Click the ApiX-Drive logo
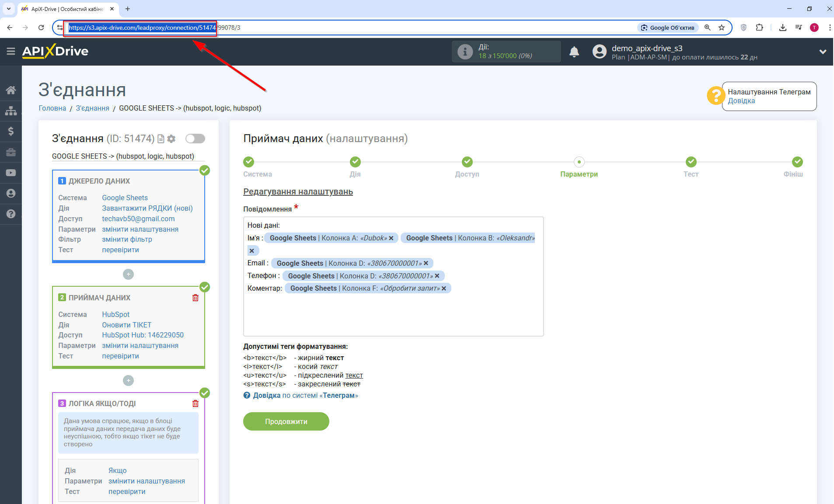 click(x=55, y=51)
